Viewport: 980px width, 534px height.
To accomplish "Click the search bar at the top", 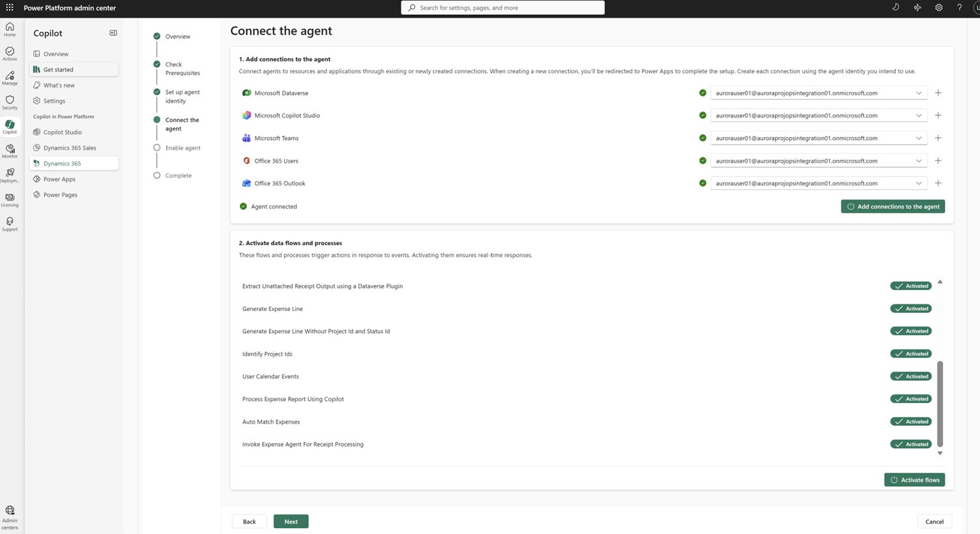I will tap(502, 7).
